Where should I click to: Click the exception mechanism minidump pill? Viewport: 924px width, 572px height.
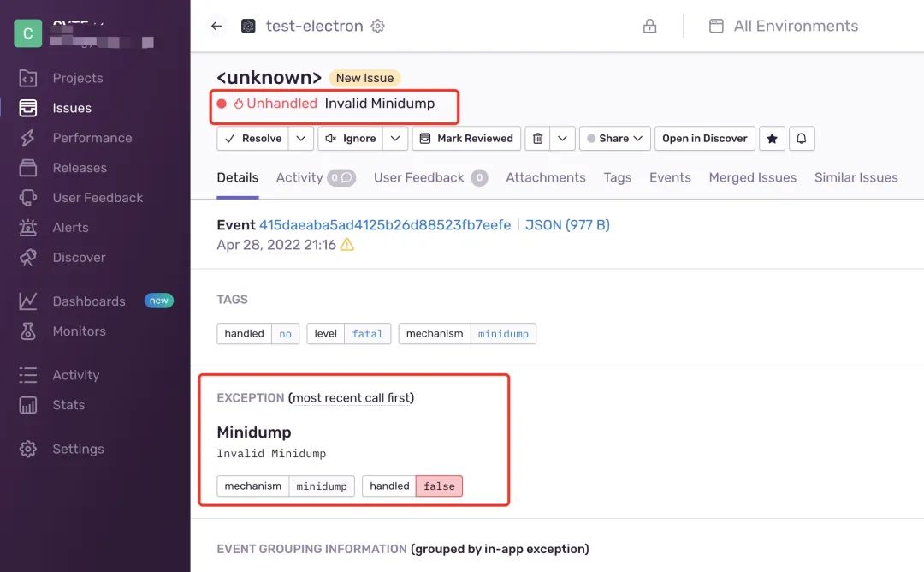pyautogui.click(x=286, y=486)
